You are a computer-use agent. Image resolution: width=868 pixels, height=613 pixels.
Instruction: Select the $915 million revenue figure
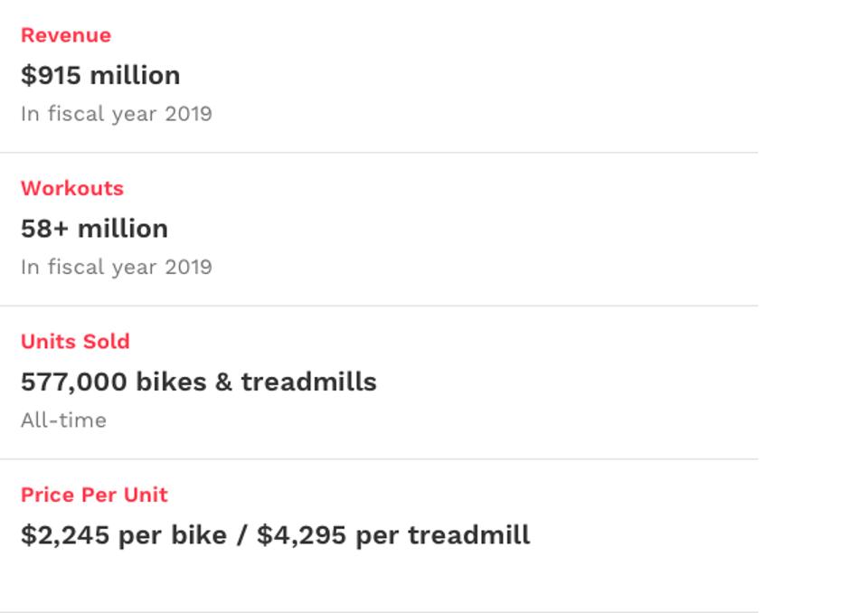coord(100,75)
